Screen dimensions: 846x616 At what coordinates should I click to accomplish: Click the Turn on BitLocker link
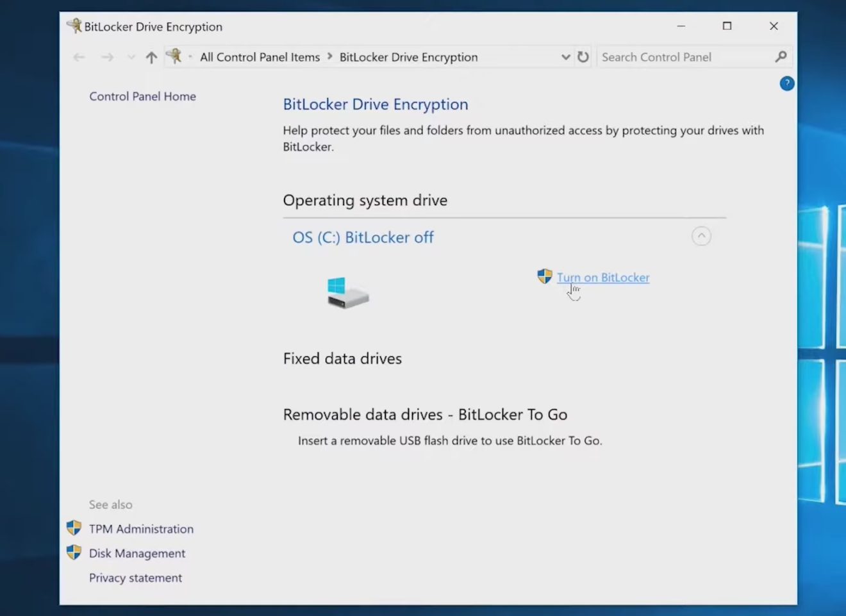[x=603, y=277]
